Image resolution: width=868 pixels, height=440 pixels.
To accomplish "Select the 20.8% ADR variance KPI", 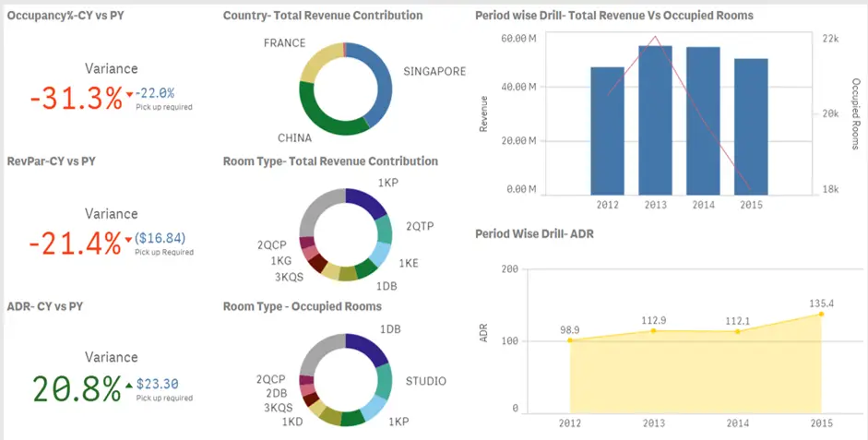I will click(x=77, y=388).
